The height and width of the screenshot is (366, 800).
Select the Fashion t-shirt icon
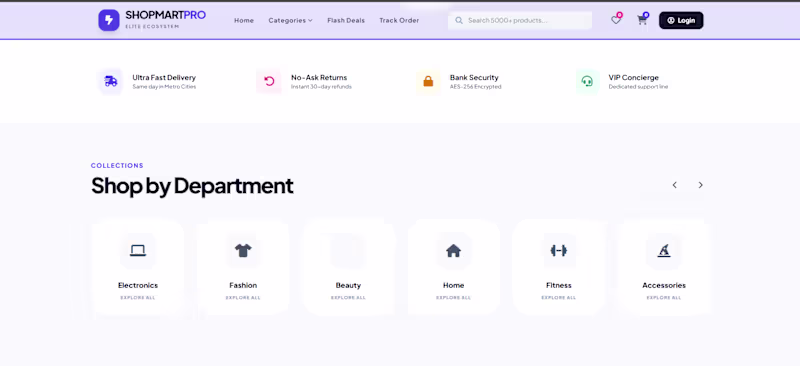243,251
